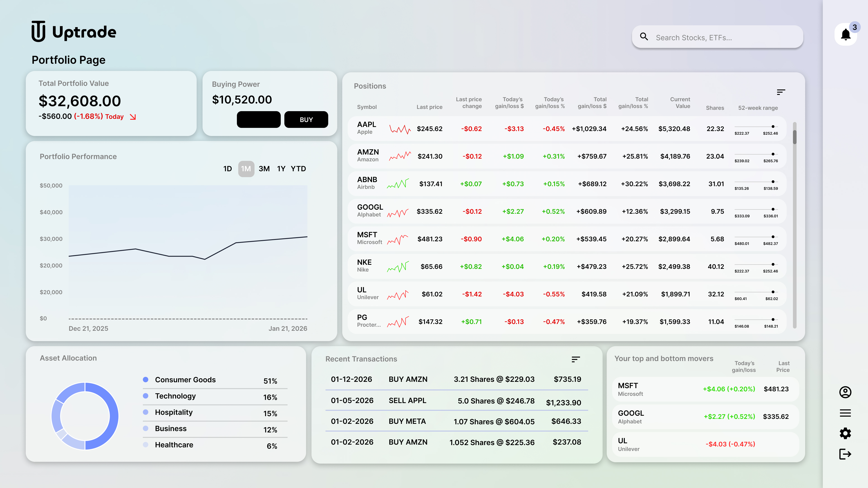
Task: Click the red down arrow next to Today
Action: pos(133,117)
